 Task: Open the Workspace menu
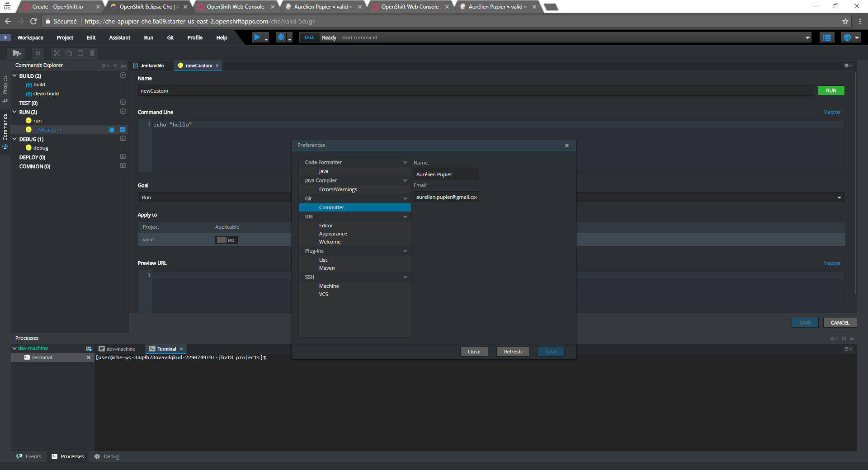pyautogui.click(x=30, y=38)
